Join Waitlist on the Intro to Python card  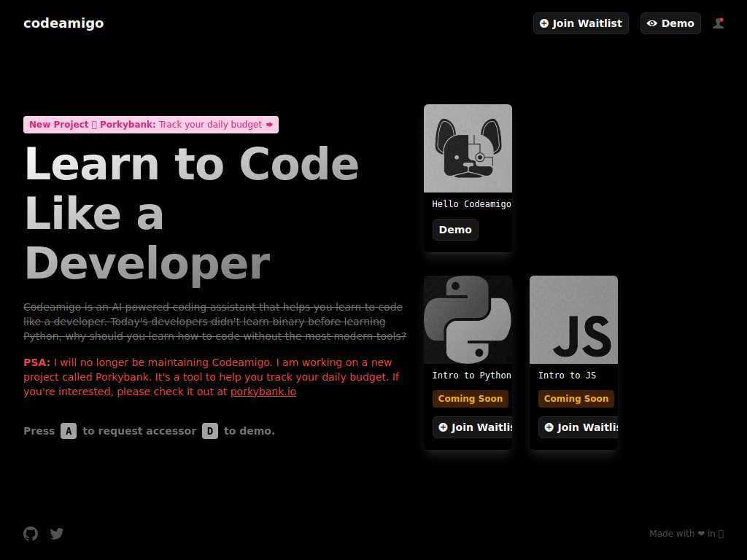pos(473,427)
